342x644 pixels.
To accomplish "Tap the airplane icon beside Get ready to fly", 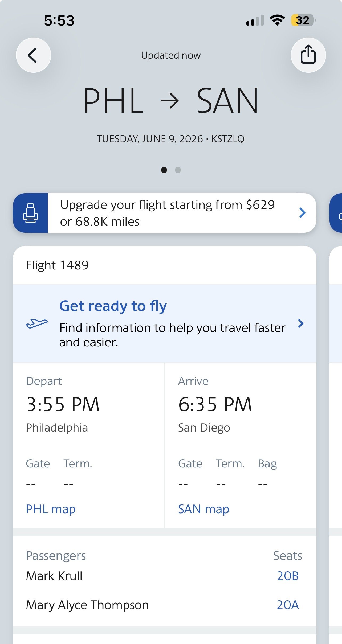I will point(37,323).
